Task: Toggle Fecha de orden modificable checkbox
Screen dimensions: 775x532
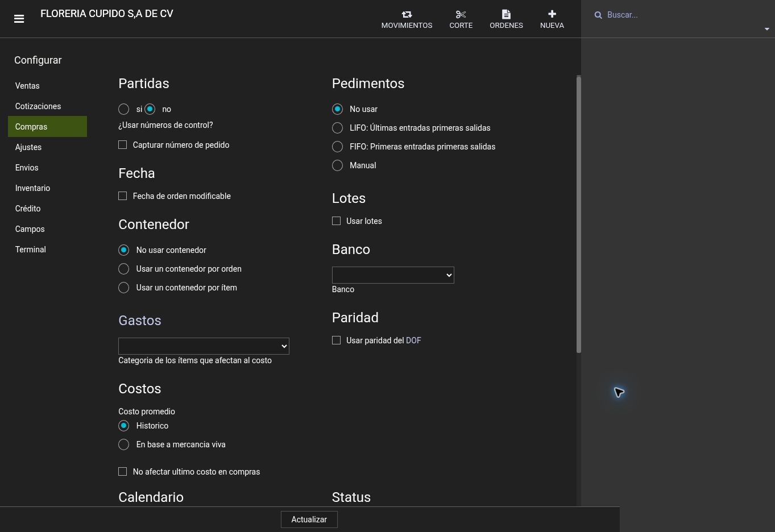Action: pyautogui.click(x=122, y=196)
